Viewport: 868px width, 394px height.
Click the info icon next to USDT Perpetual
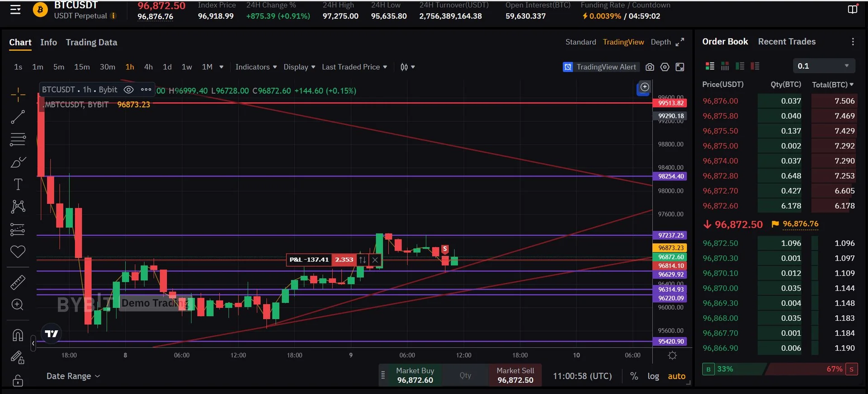pyautogui.click(x=113, y=16)
